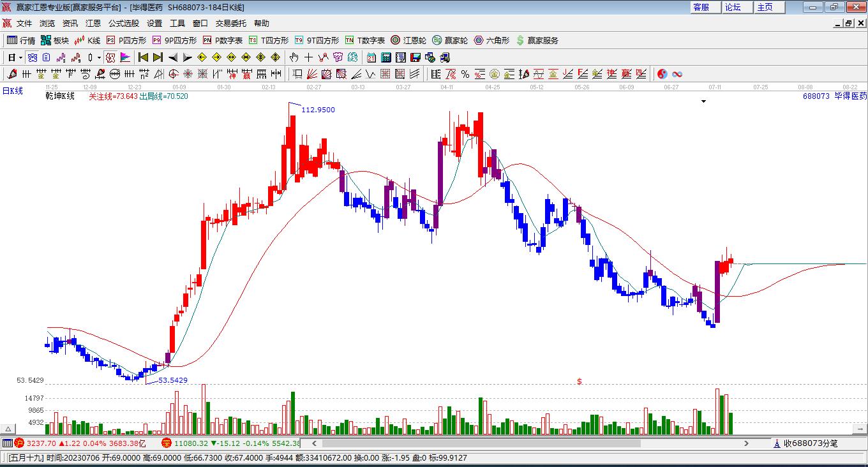Click the black left arrow icon
Image resolution: width=868 pixels, height=467 pixels.
point(172,57)
